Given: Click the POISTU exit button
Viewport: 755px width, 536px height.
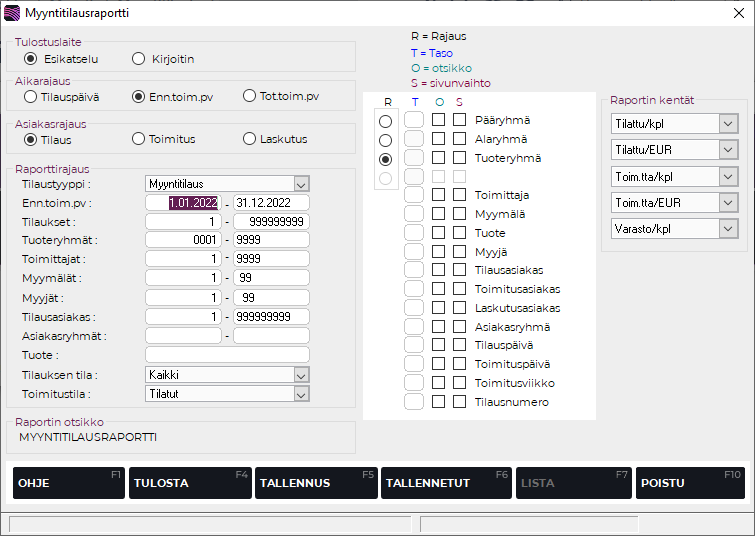Looking at the screenshot, I should [x=690, y=483].
